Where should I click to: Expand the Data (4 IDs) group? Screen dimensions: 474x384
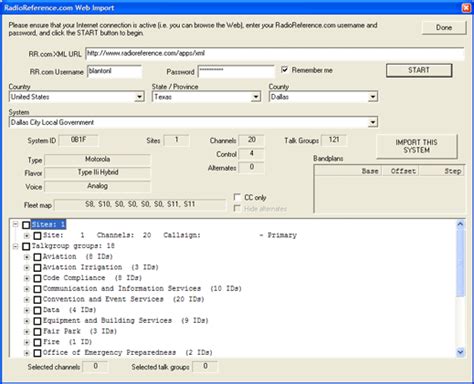(27, 310)
